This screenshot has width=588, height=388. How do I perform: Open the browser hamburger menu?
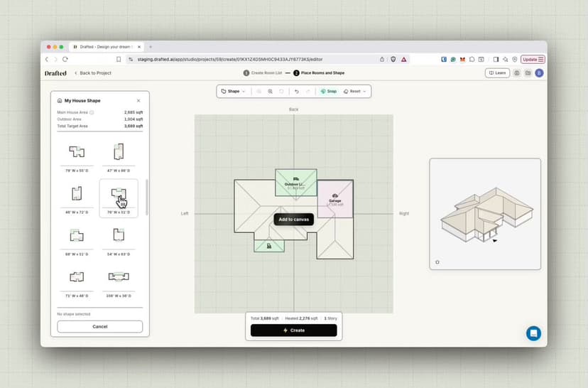540,59
